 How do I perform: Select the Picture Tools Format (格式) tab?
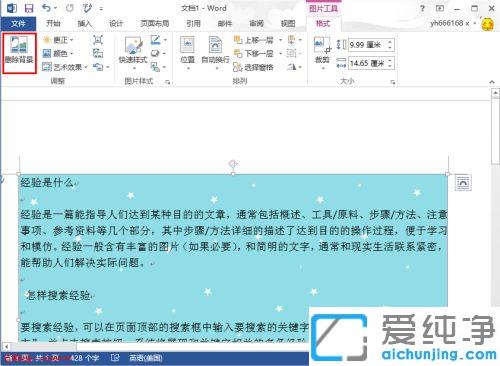(323, 23)
